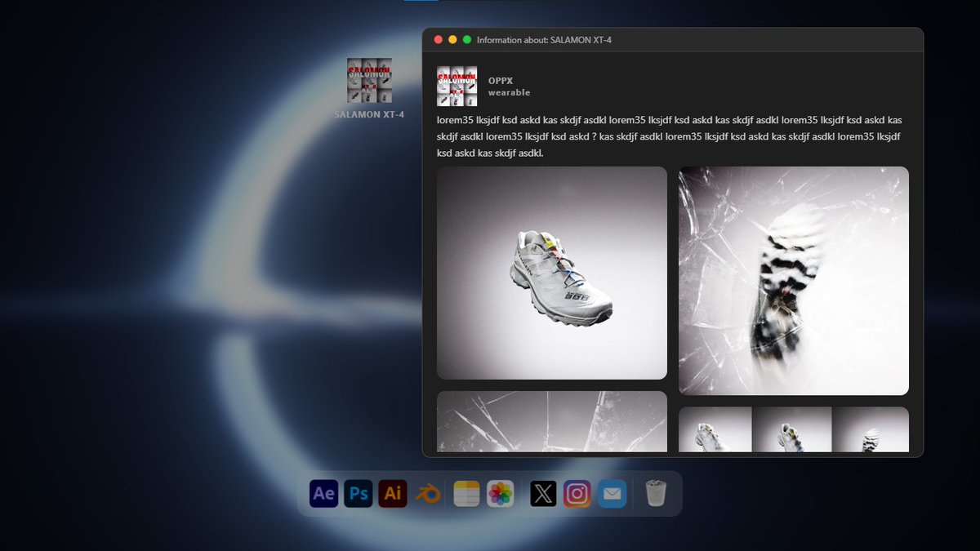
Task: Click the SALAMON XT-4 desktop label
Action: [x=369, y=115]
